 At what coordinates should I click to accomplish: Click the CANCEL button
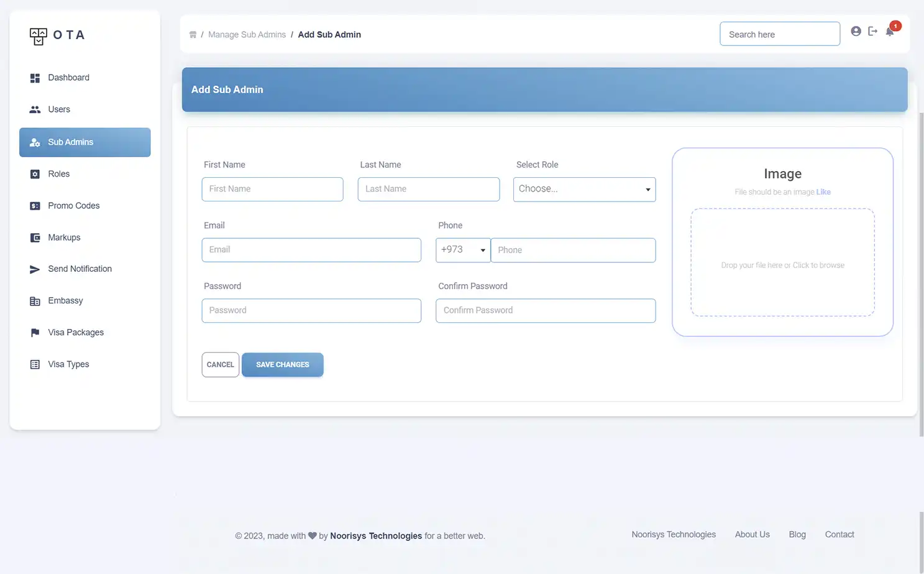click(220, 364)
